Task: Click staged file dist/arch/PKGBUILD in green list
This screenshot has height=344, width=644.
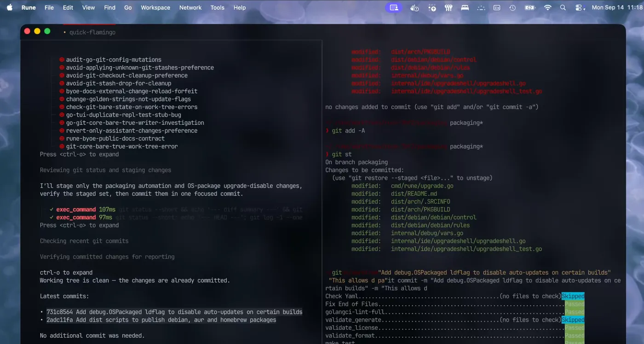Action: 420,210
